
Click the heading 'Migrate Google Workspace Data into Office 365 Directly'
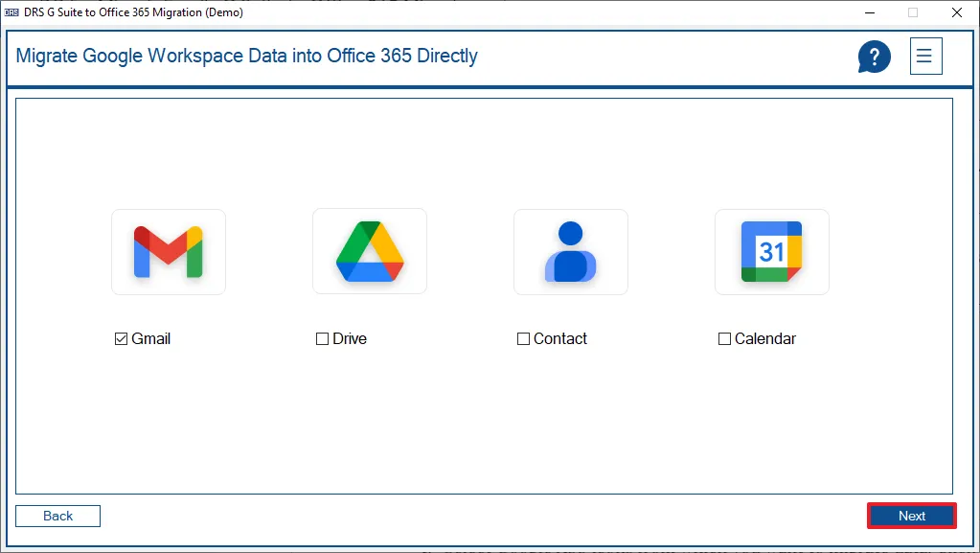(247, 56)
